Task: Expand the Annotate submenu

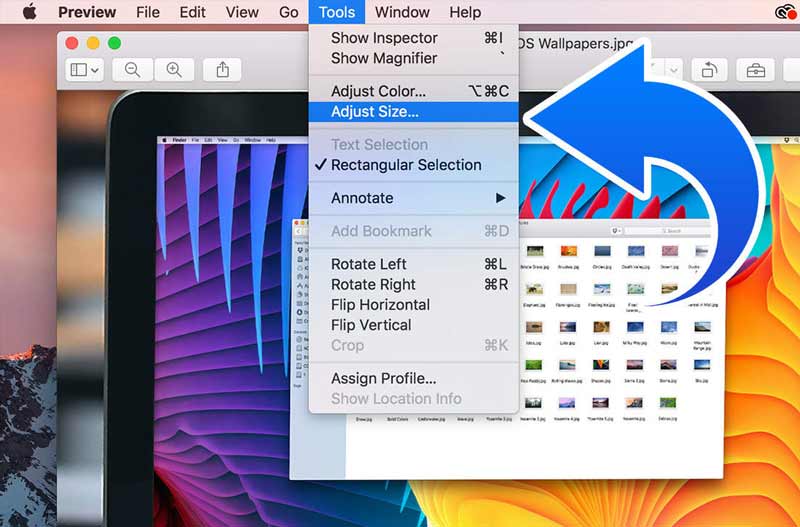Action: tap(414, 198)
